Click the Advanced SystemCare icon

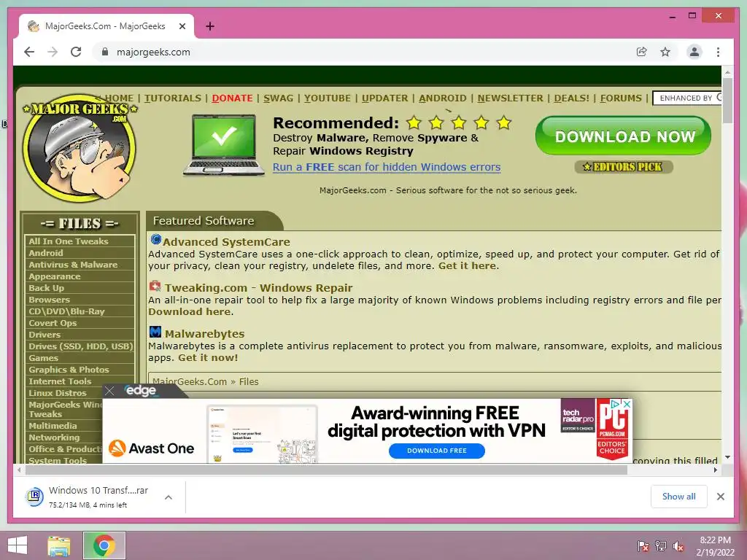pyautogui.click(x=156, y=239)
